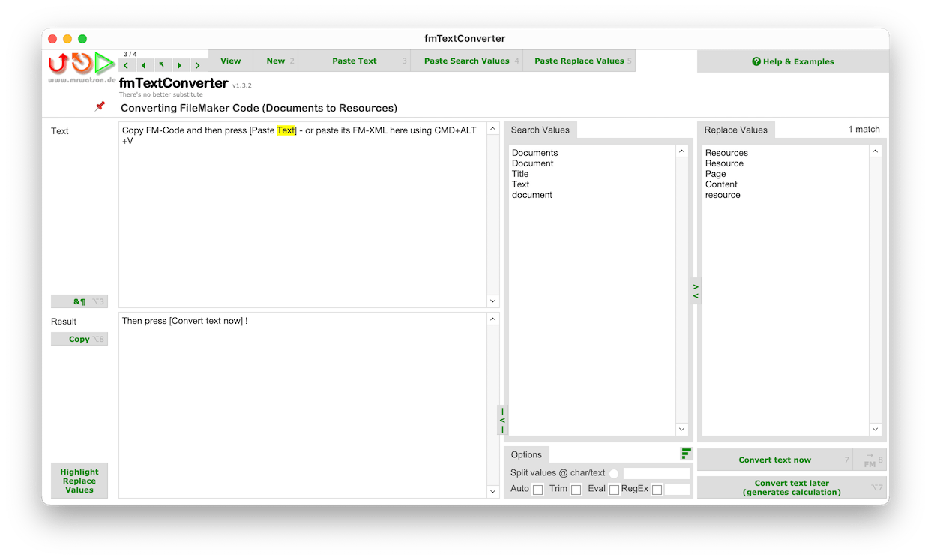Enable the Auto checkbox
The height and width of the screenshot is (560, 931).
537,489
